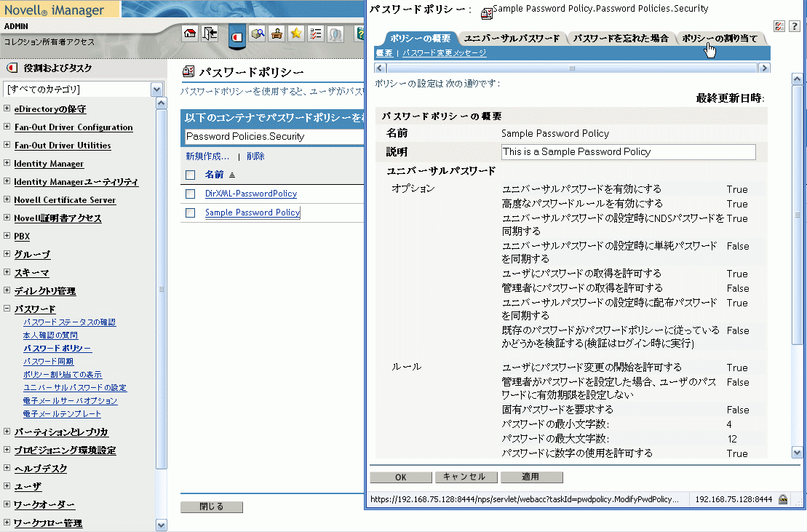The image size is (807, 532).
Task: Click the dialog scrollbar up arrow
Action: [x=798, y=79]
